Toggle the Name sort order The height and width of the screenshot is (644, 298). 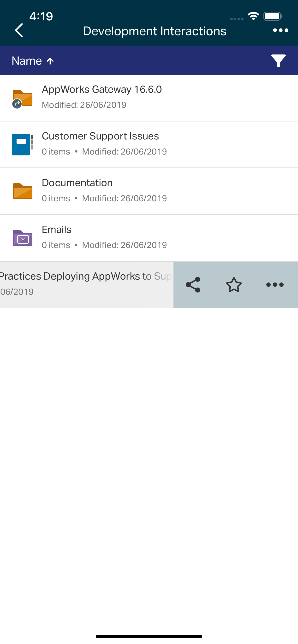33,61
